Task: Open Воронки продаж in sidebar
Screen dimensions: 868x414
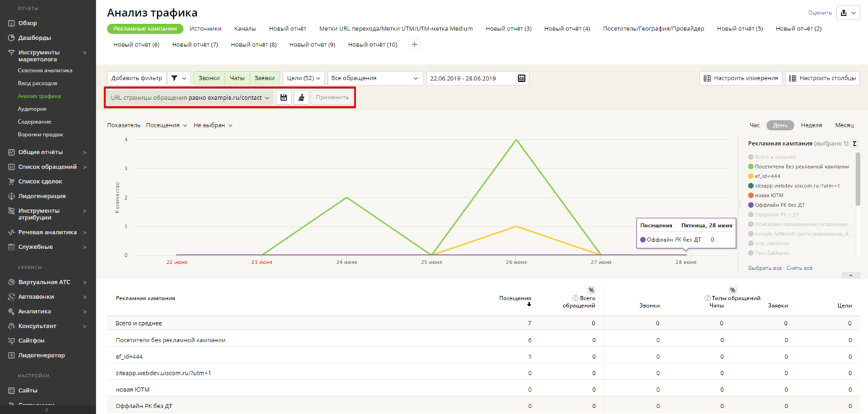Action: [41, 135]
